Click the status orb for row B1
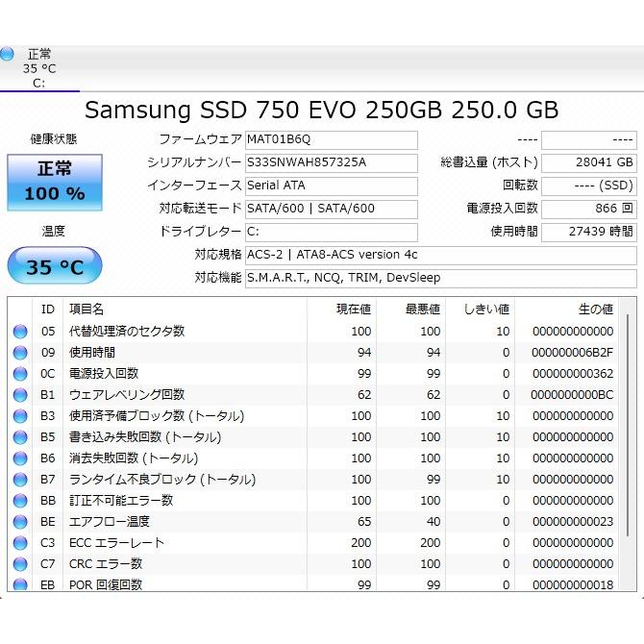This screenshot has width=644, height=644. pos(20,395)
